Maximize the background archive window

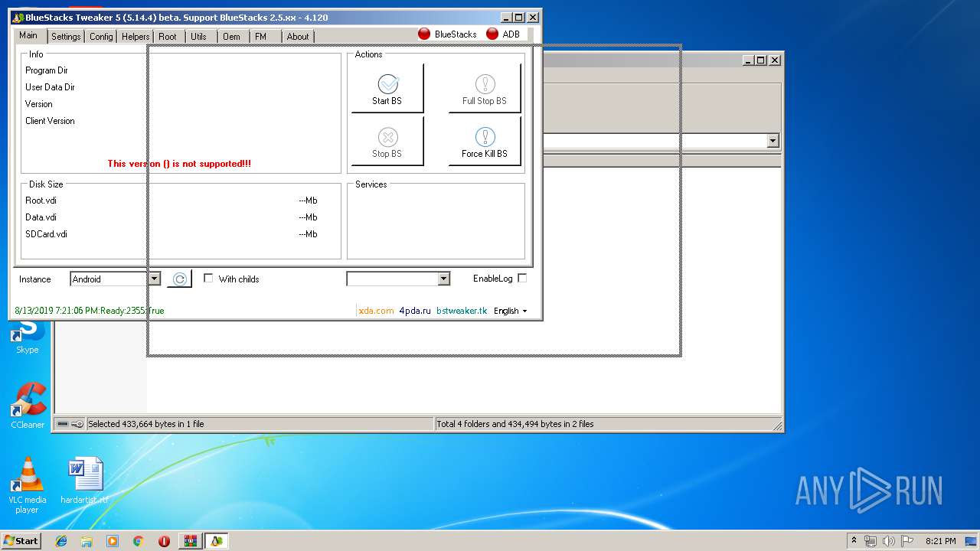tap(760, 60)
